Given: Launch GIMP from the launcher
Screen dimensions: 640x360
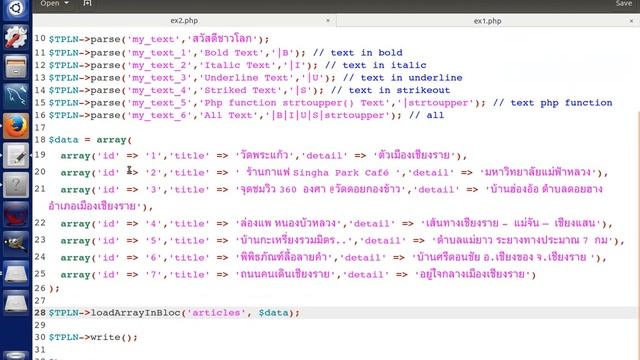Looking at the screenshot, I should (16, 244).
